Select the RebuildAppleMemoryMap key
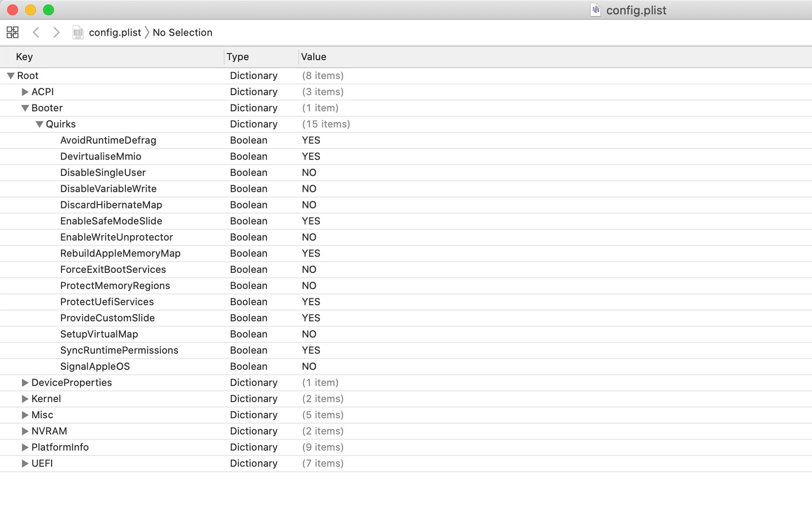The image size is (812, 508). 121,253
